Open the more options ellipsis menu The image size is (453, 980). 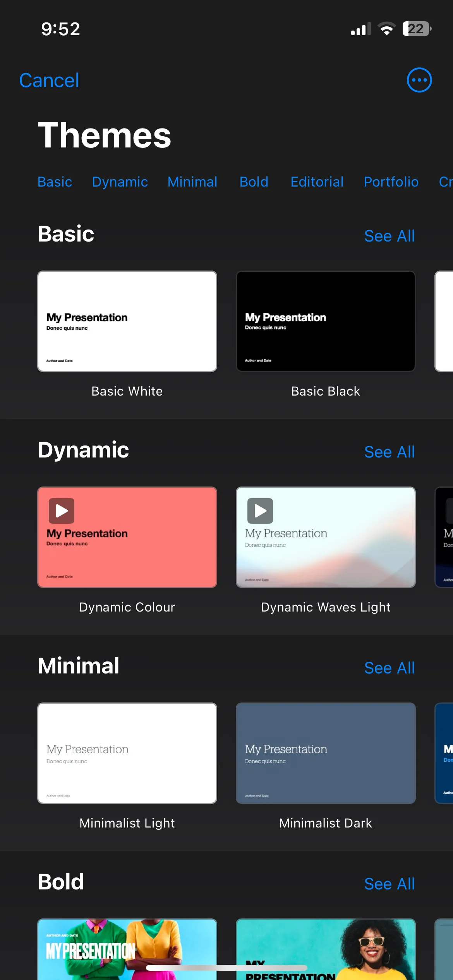419,80
